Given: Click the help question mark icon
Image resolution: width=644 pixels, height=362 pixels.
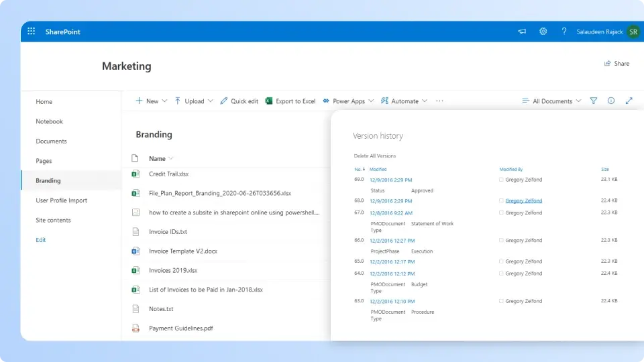Looking at the screenshot, I should [x=564, y=32].
